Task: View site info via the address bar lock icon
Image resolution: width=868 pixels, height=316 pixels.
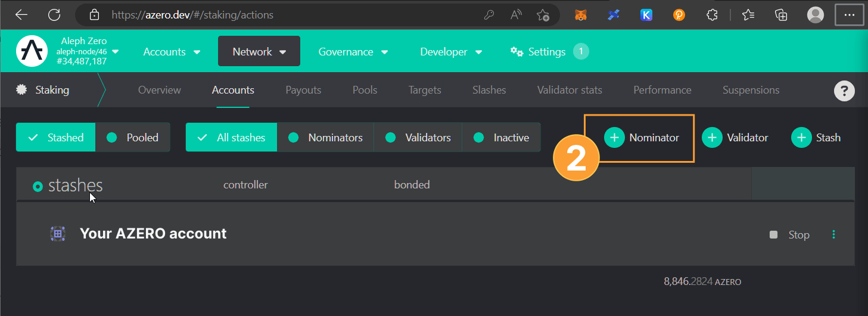Action: 94,15
